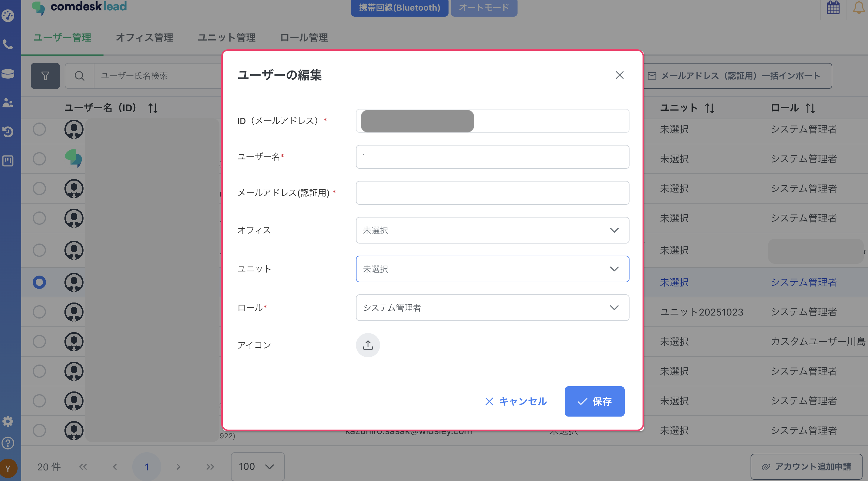Go to previous page arrow

click(115, 466)
